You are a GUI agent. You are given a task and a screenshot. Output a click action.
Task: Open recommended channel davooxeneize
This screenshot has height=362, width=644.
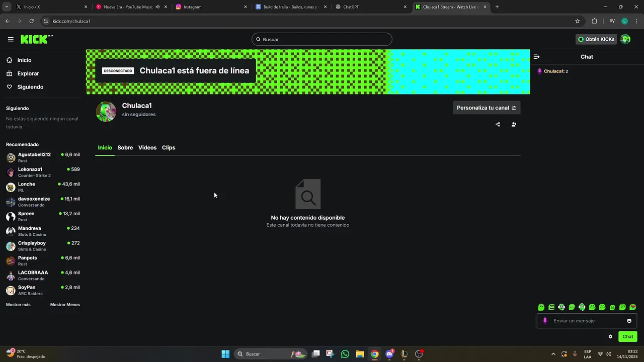[x=43, y=202]
